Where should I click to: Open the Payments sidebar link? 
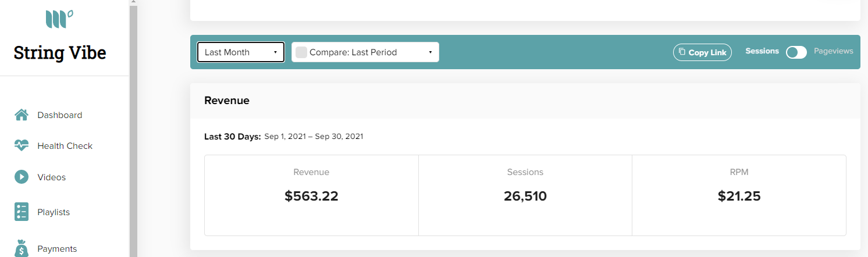pos(57,249)
